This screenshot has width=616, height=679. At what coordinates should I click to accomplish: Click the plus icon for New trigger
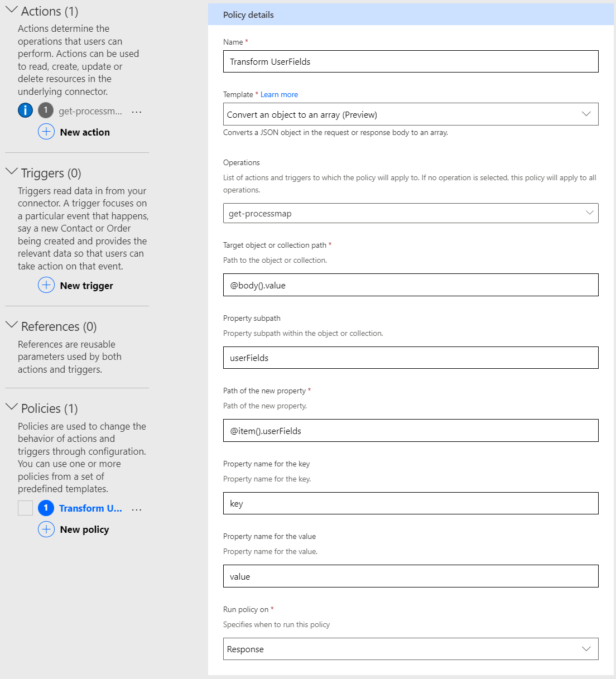[46, 285]
